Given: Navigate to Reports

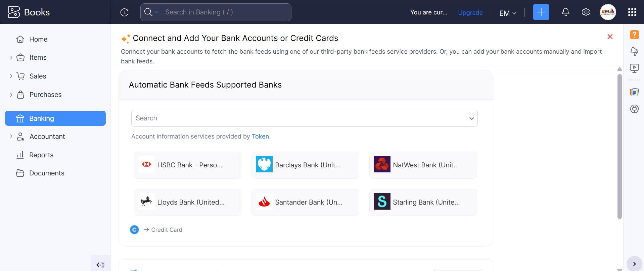Looking at the screenshot, I should coord(41,155).
